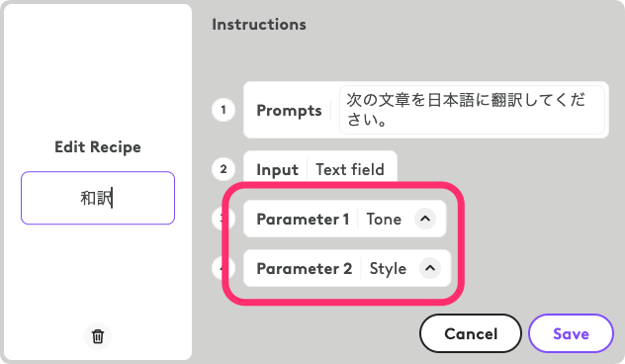The image size is (625, 364).
Task: Select the Parameter 1 label
Action: [x=303, y=219]
